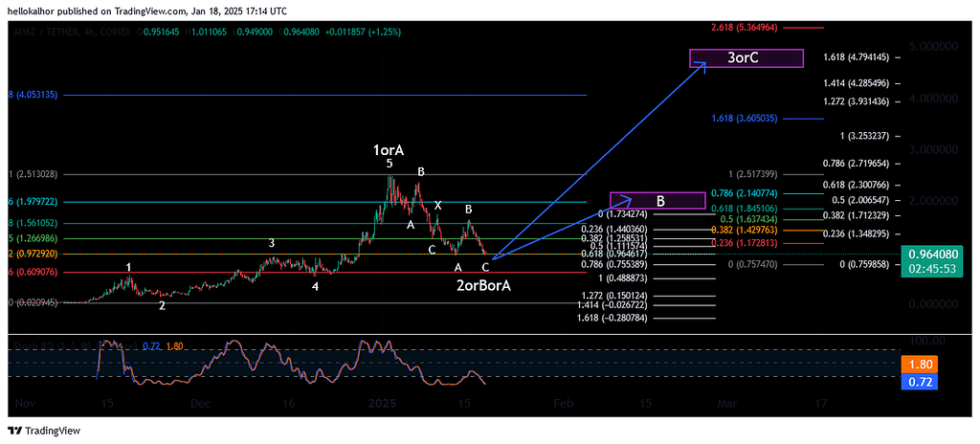The image size is (980, 444).
Task: Click the 1orA wave label at peak
Action: tap(389, 150)
